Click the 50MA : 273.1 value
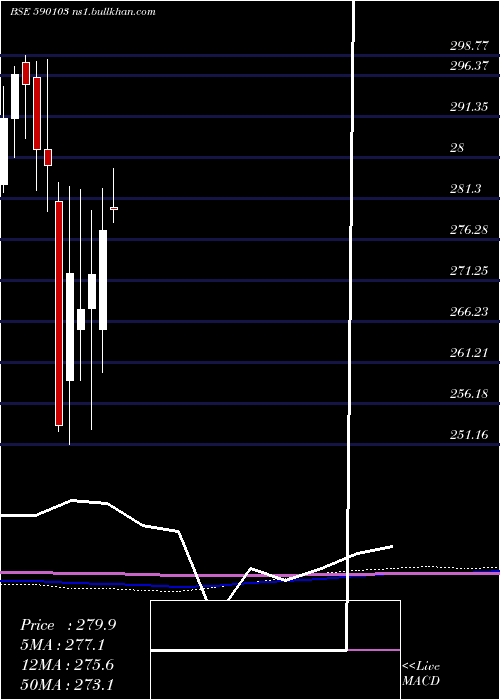The height and width of the screenshot is (700, 500). 67,684
